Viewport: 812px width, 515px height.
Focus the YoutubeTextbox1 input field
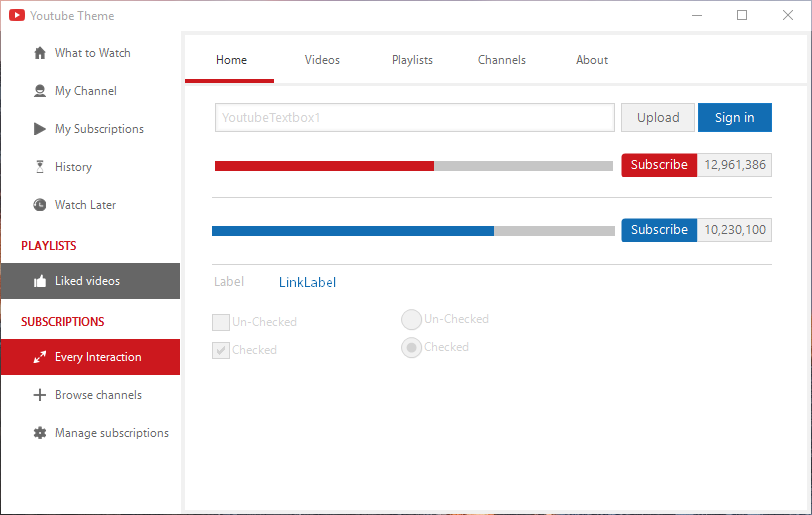(x=414, y=118)
